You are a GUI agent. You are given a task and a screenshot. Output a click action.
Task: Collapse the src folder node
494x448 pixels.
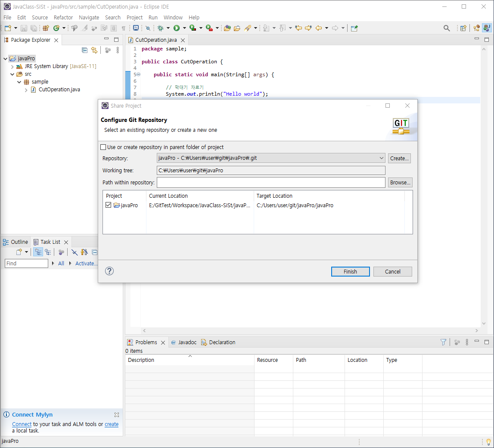point(12,74)
